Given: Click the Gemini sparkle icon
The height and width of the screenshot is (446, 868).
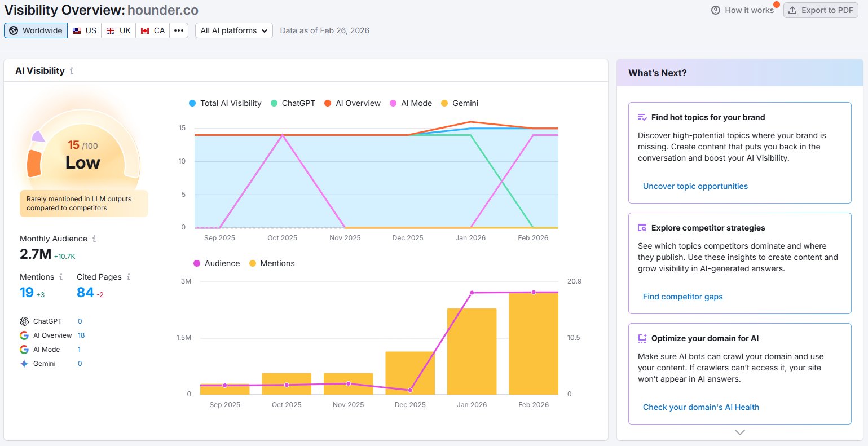Looking at the screenshot, I should tap(24, 364).
